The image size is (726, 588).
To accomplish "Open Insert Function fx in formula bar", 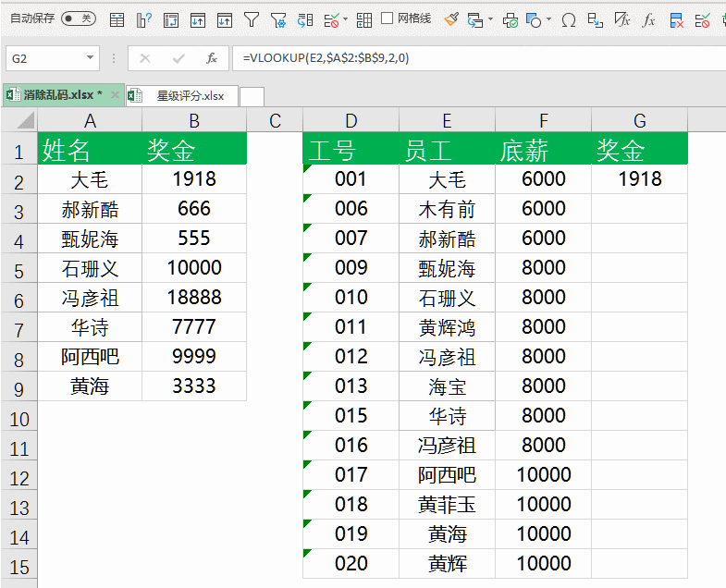I will pos(212,58).
